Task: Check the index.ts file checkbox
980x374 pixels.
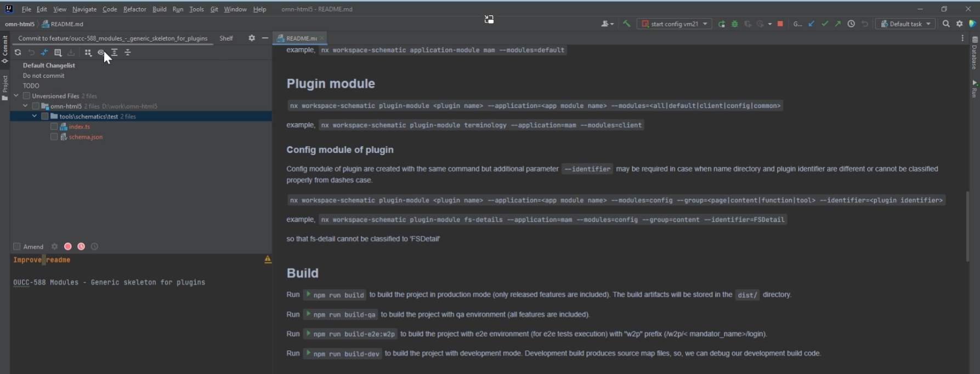Action: coord(54,127)
